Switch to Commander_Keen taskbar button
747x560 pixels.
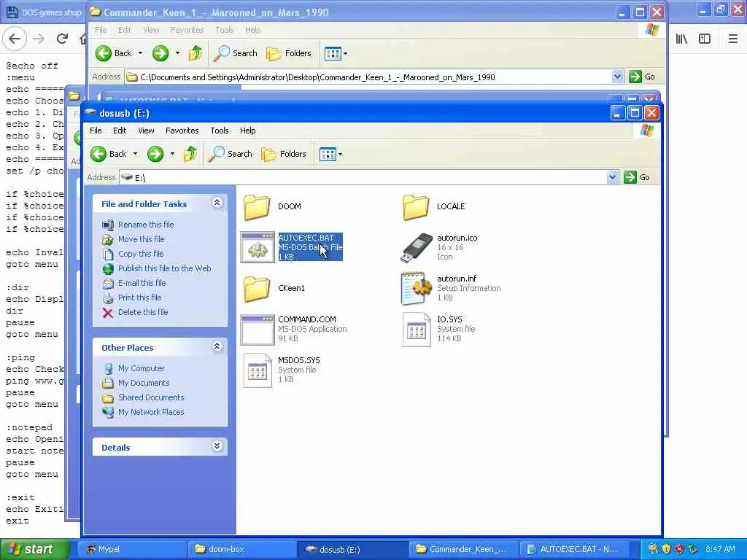tap(463, 549)
